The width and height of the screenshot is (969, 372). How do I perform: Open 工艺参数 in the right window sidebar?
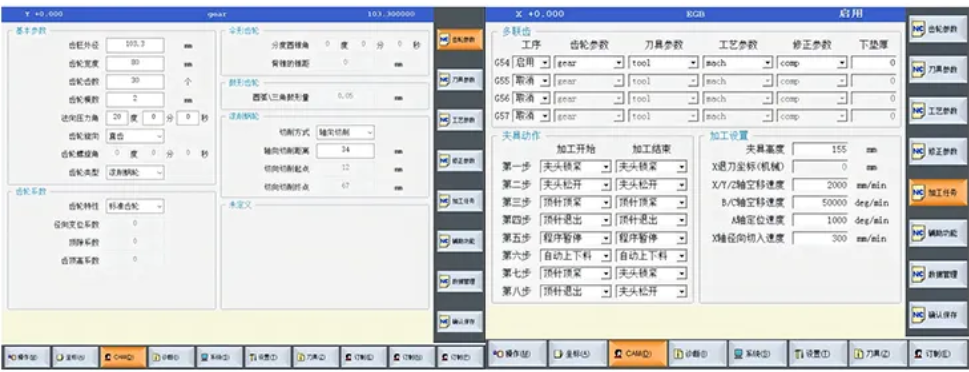(x=937, y=111)
